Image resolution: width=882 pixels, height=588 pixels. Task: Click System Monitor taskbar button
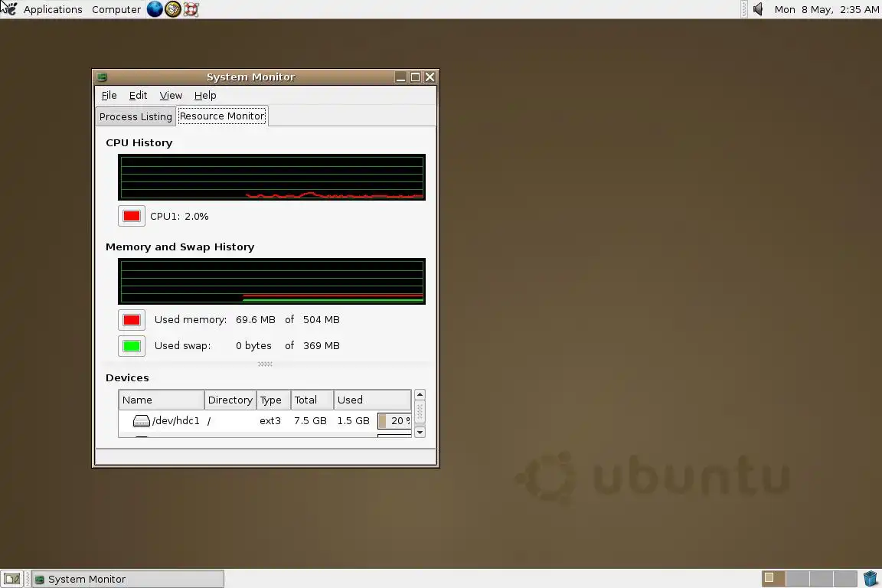coord(128,579)
